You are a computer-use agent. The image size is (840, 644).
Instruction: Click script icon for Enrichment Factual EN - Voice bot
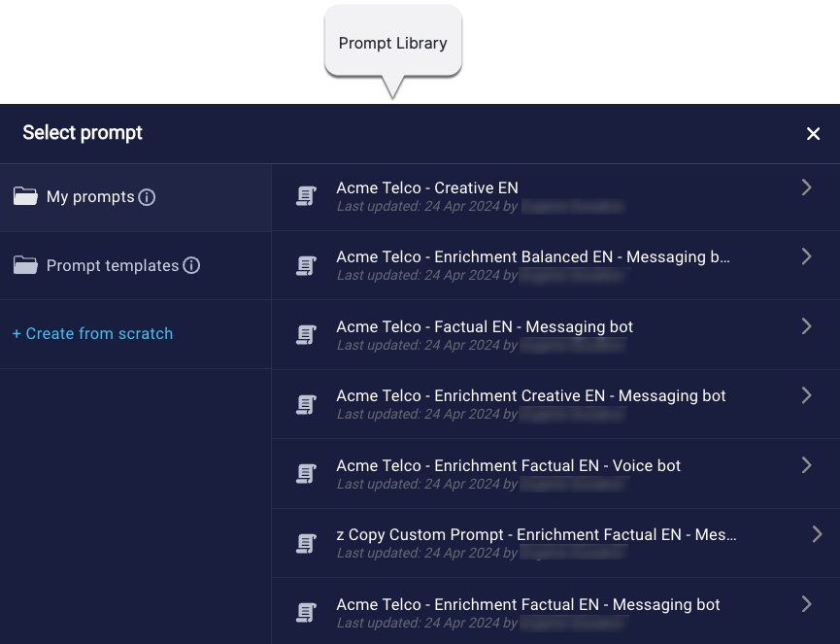coord(307,474)
